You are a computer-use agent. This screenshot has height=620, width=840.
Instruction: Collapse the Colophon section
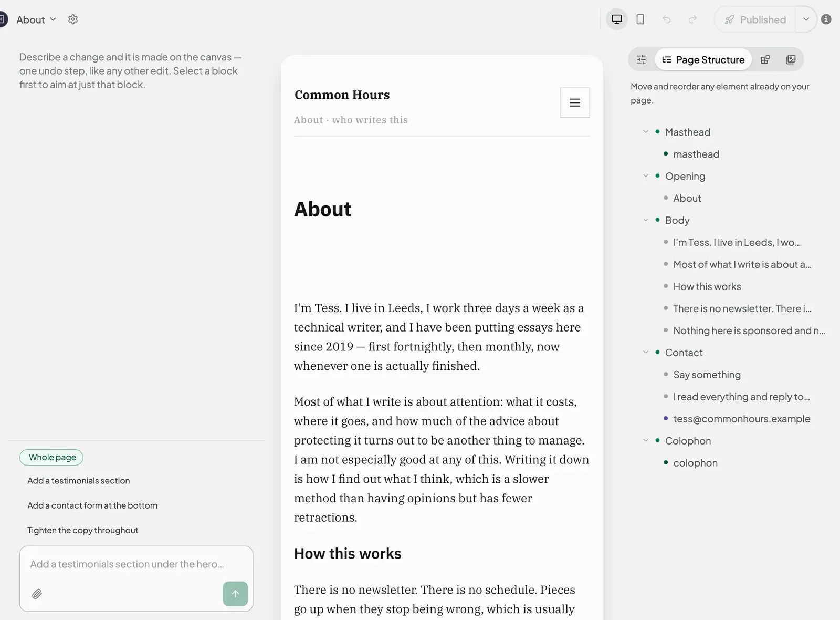(646, 441)
